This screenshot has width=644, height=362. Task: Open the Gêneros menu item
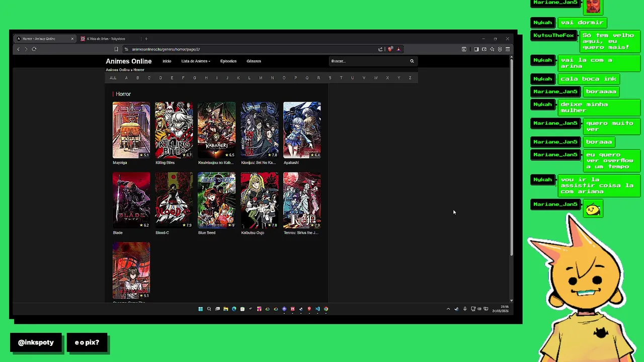tap(254, 61)
